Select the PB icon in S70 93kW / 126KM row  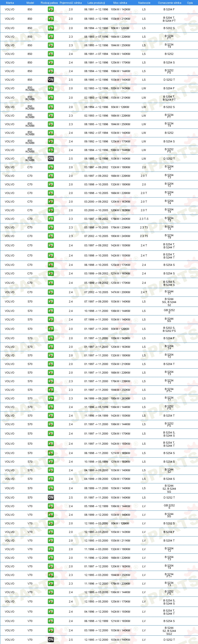[x=51, y=329]
